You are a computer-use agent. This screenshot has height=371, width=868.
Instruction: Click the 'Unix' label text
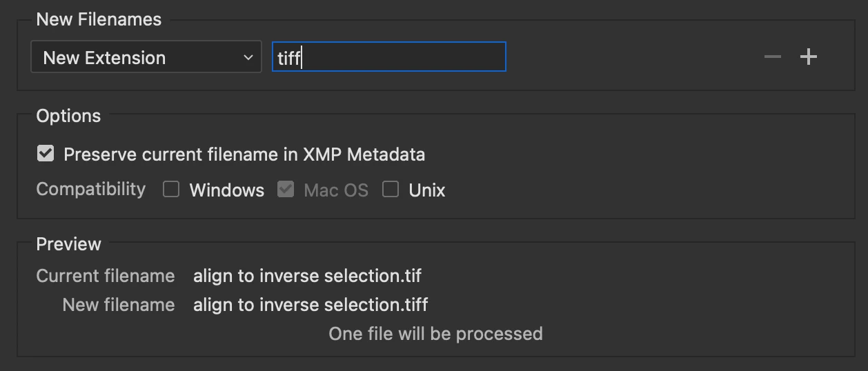(426, 190)
